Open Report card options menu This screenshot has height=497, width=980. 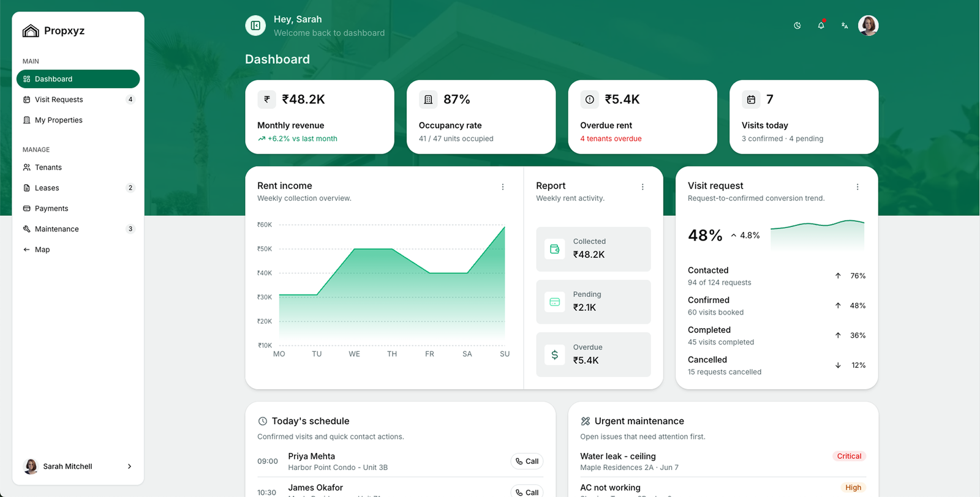[643, 187]
